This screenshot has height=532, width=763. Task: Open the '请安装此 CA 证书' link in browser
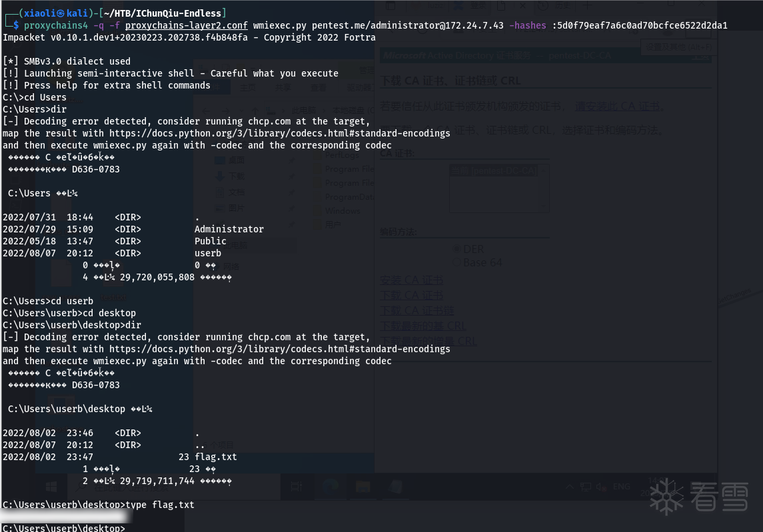coord(618,107)
